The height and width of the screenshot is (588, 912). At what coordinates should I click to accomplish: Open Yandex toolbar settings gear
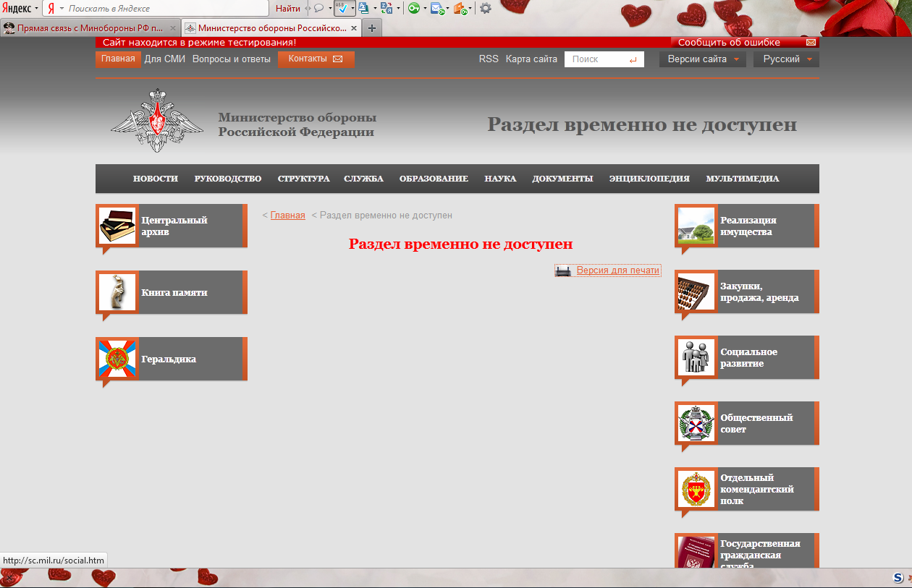pos(485,8)
